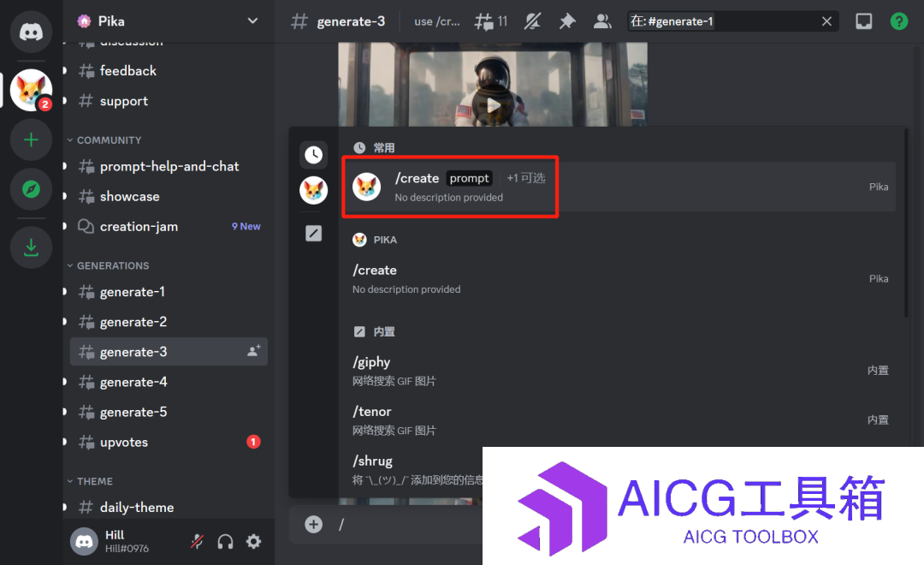Switch to generate-2 channel

point(169,322)
